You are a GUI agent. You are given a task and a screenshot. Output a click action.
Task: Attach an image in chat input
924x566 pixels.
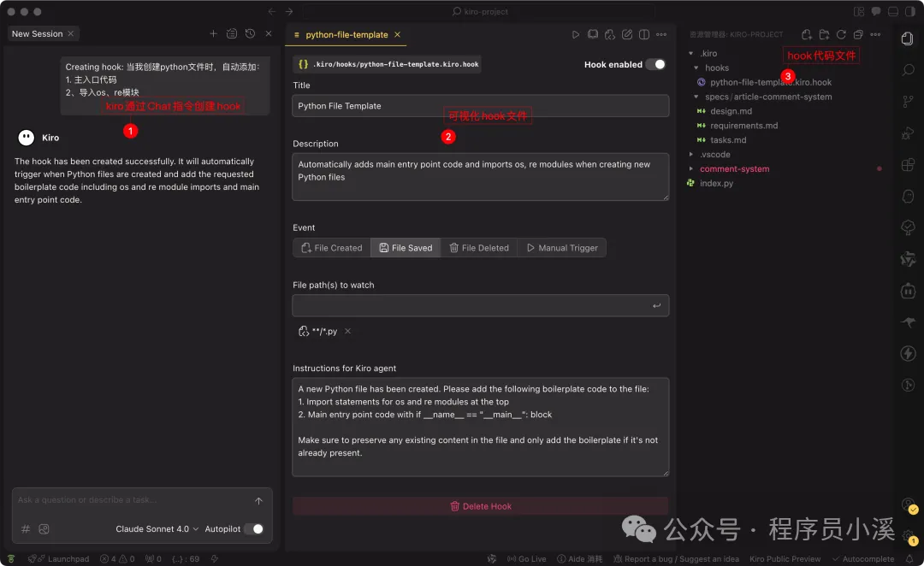point(44,529)
